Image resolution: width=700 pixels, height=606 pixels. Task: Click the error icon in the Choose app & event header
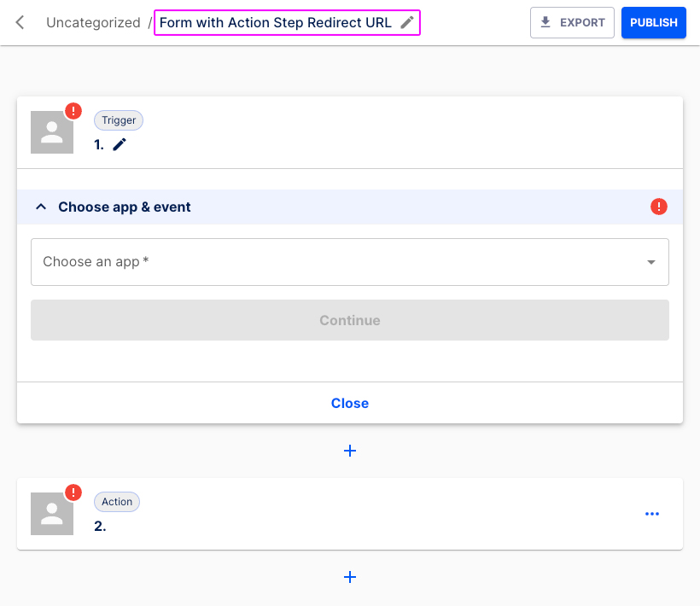point(658,207)
